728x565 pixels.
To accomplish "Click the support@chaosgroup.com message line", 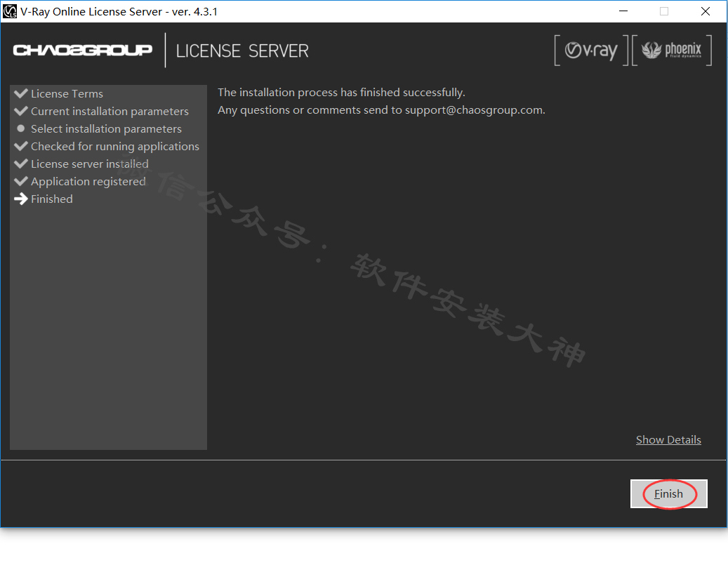I will (x=381, y=110).
